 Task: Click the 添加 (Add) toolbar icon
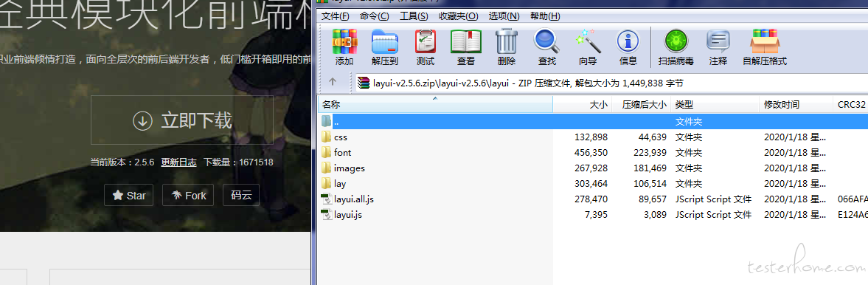coord(344,41)
